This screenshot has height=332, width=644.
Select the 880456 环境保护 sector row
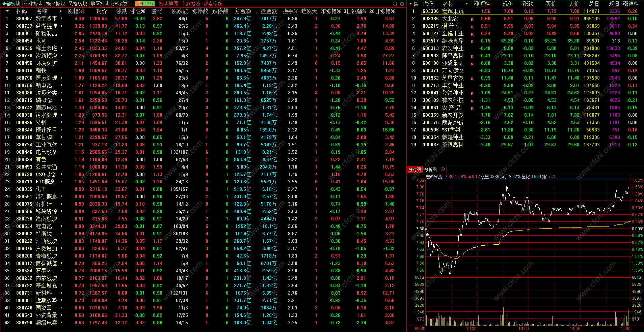(x=203, y=63)
